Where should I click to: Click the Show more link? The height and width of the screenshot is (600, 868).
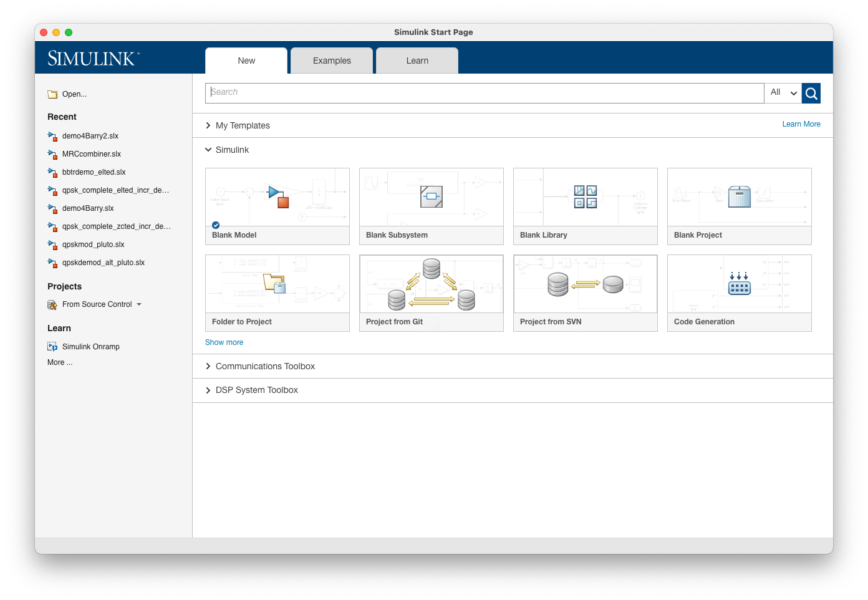[x=224, y=342]
